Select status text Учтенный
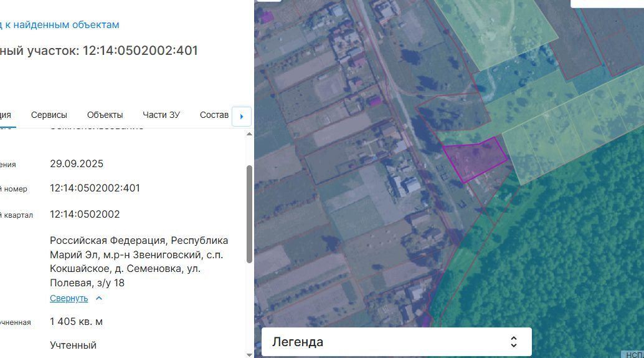Screen dimensions: 644x358 click(x=73, y=346)
